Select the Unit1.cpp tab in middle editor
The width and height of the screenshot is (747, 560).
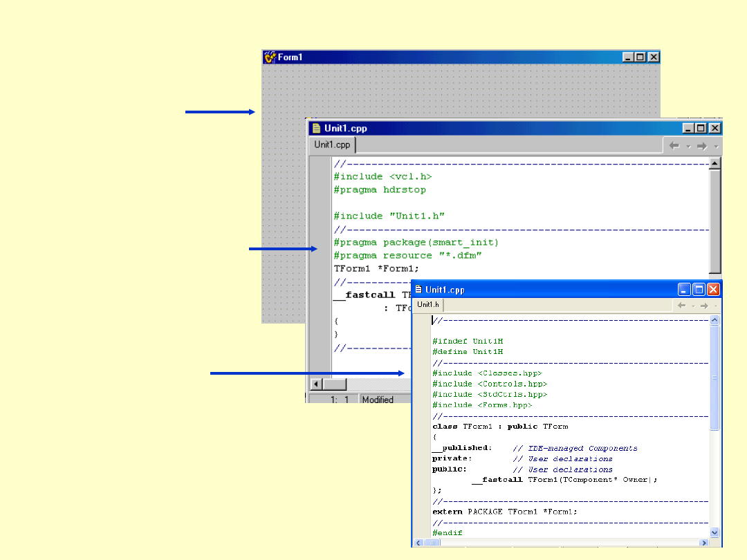[x=332, y=144]
